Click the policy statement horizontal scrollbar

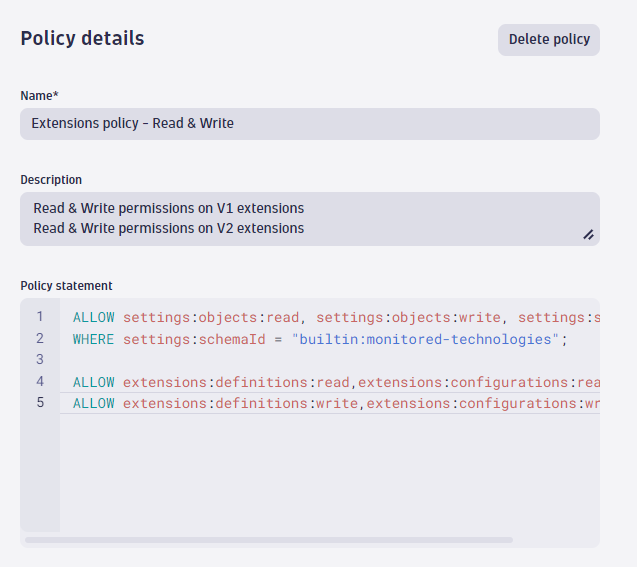(268, 540)
